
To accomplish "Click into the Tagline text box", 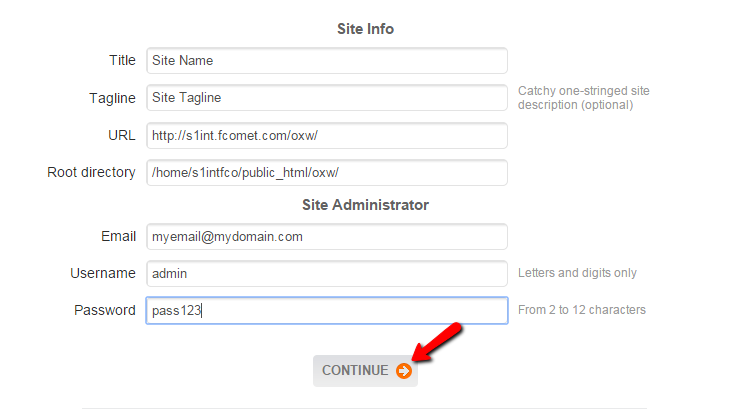I will click(326, 98).
